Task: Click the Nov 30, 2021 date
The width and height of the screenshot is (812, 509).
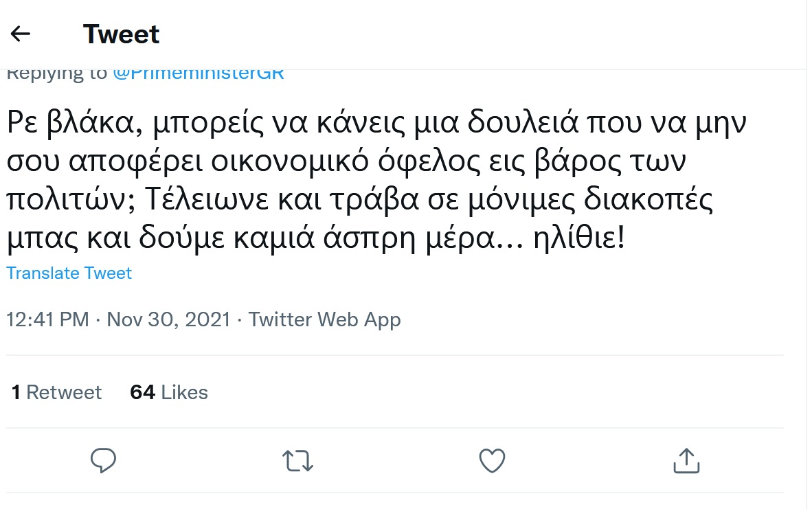Action: tap(169, 319)
